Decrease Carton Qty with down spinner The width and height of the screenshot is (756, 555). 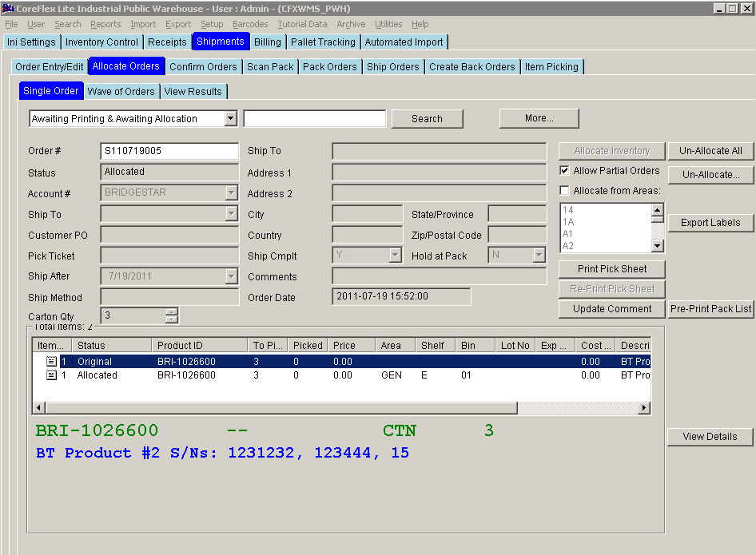pyautogui.click(x=172, y=319)
